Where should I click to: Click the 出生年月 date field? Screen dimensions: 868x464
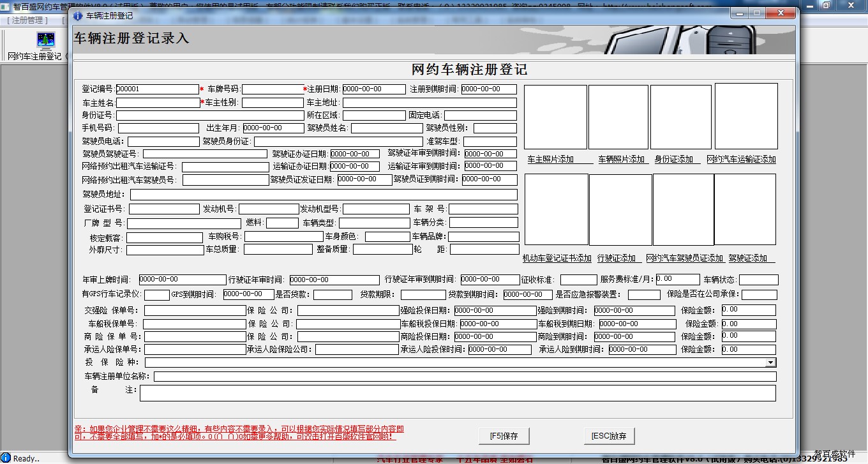coord(273,128)
